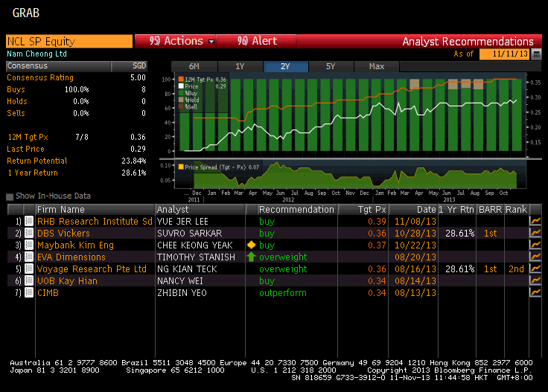Click date 11/08/13 on RHB row

click(x=415, y=222)
